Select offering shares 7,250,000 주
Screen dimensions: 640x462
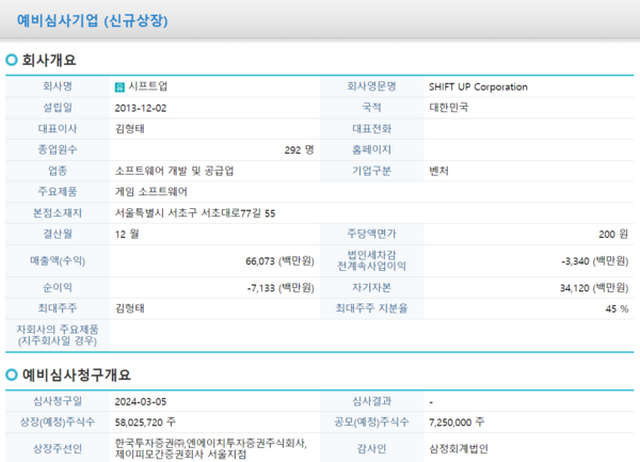coord(456,422)
